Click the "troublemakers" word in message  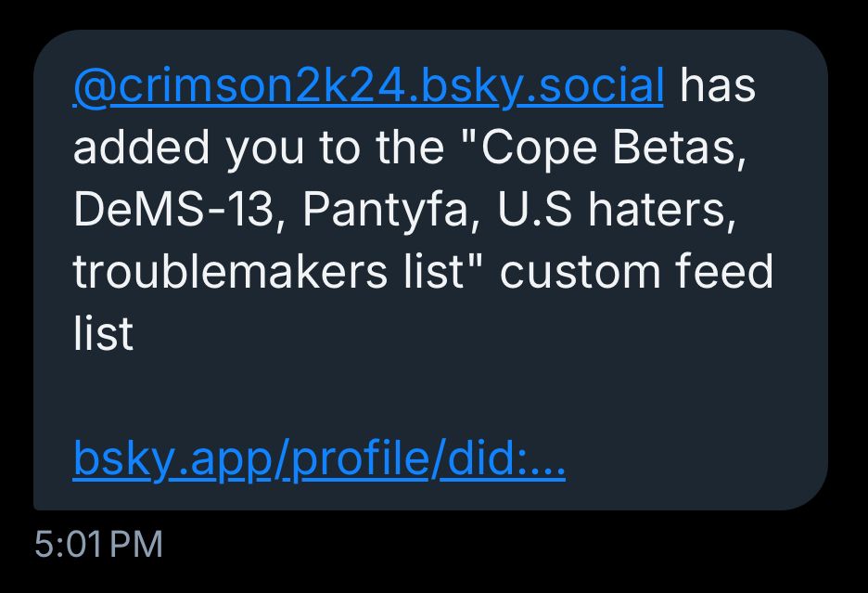point(230,272)
